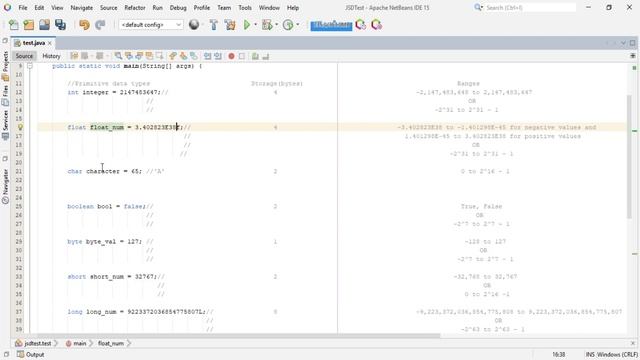The width and height of the screenshot is (640, 360).
Task: Clean and Build the project
Action: tap(230, 25)
